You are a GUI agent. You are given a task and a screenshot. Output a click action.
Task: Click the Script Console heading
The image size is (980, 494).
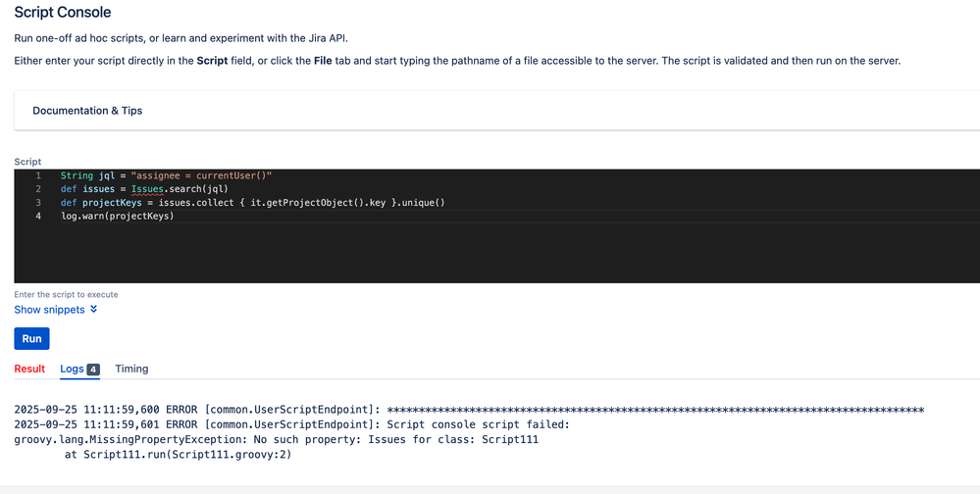[63, 13]
